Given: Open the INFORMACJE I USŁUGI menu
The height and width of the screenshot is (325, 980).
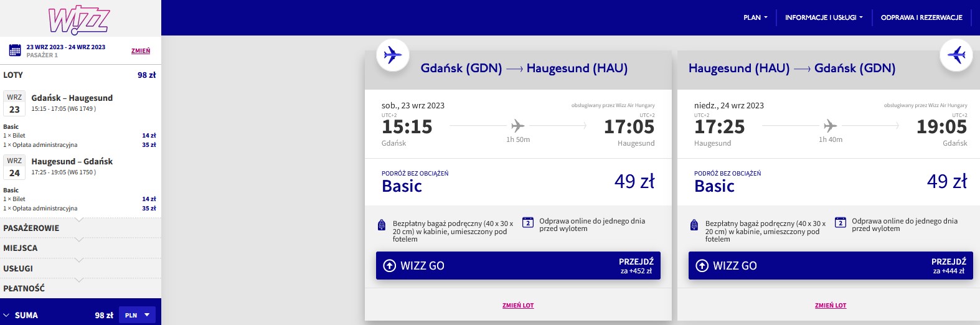Looking at the screenshot, I should click(824, 17).
